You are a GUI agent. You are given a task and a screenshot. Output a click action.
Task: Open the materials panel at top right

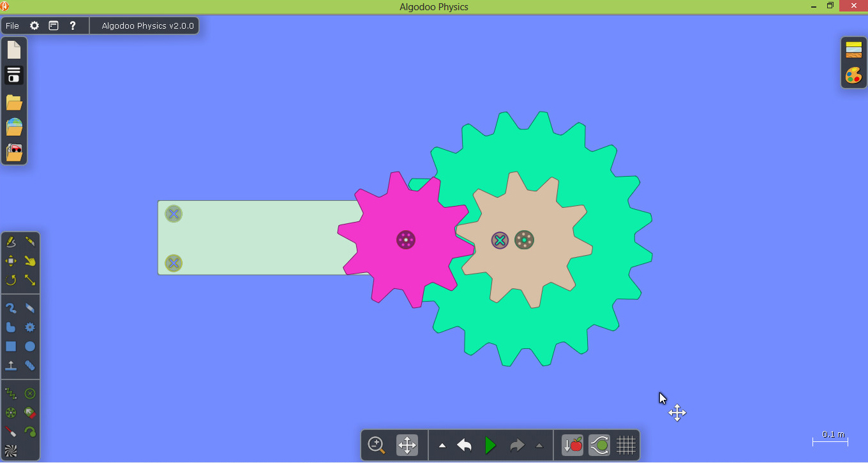(853, 50)
